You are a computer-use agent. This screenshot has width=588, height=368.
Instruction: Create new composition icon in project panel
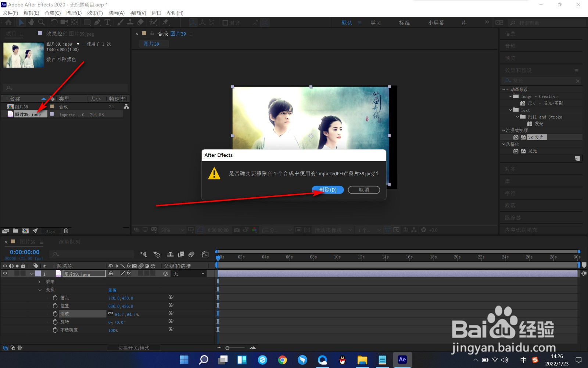(x=25, y=231)
